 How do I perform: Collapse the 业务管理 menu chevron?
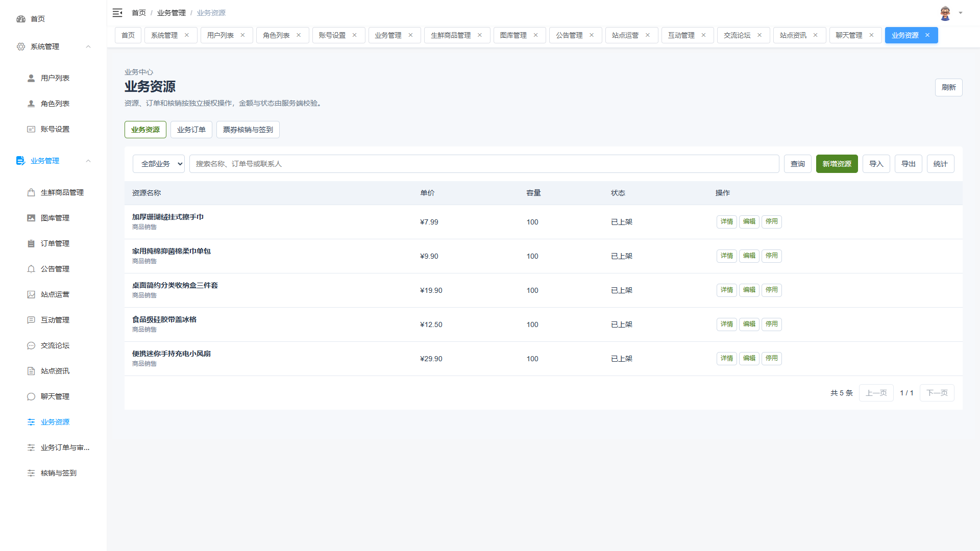tap(88, 161)
